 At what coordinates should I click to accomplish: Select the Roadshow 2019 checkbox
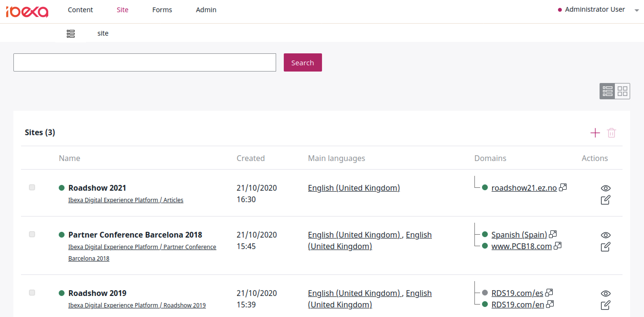tap(32, 292)
